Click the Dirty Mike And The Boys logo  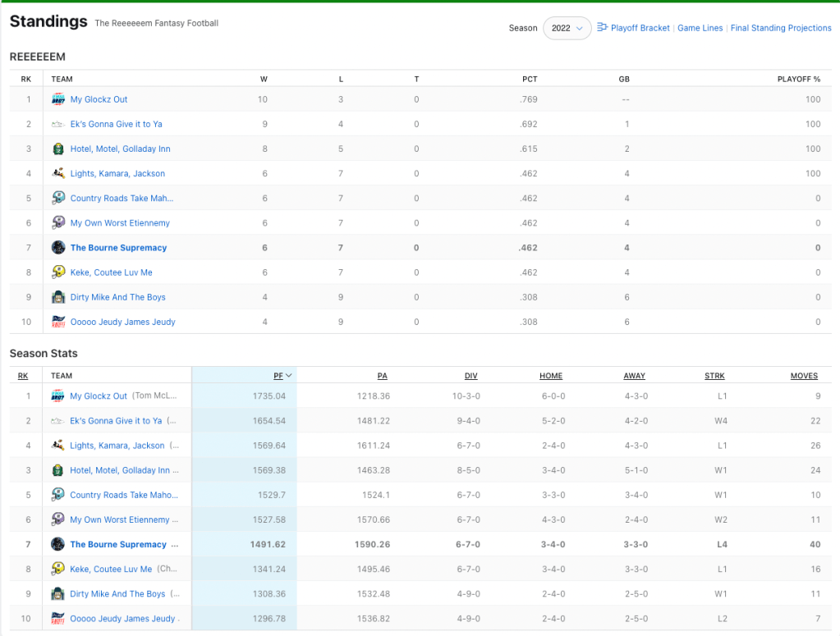(58, 297)
